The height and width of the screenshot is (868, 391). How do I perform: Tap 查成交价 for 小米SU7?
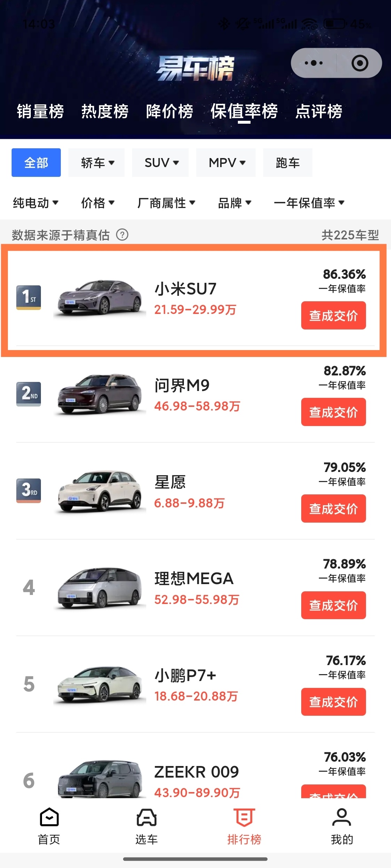333,316
